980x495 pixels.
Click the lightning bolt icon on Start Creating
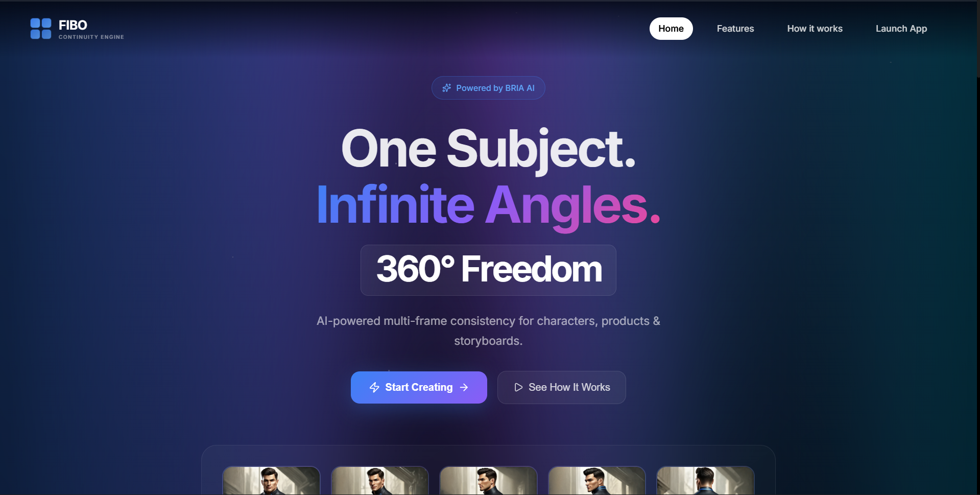point(374,387)
